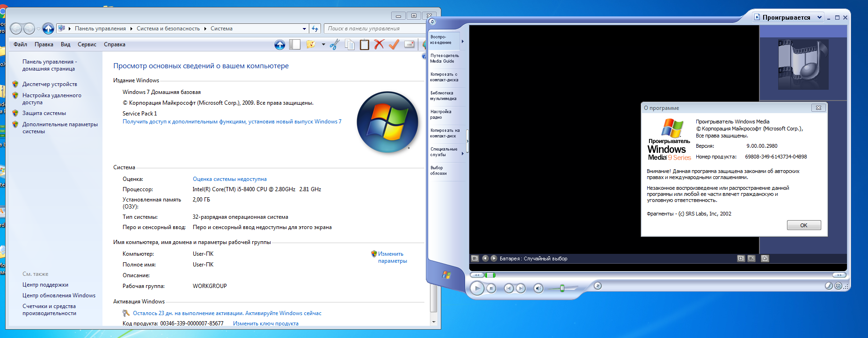Mute the media player sound

[x=538, y=288]
